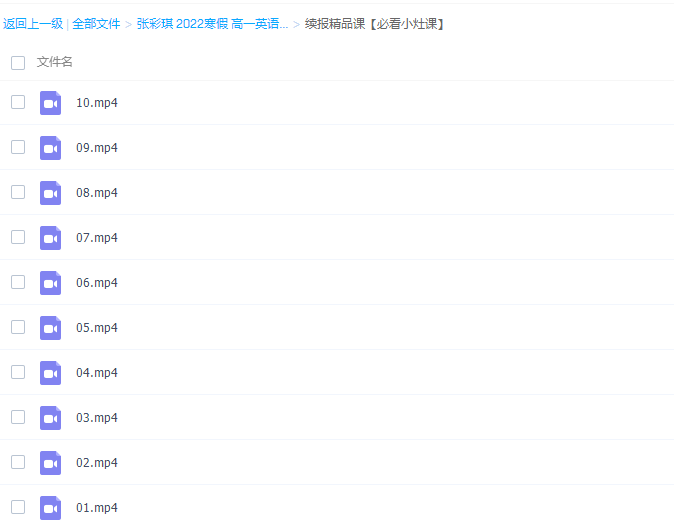This screenshot has width=674, height=523.
Task: Click the video icon next to 09.mp4
Action: click(50, 148)
